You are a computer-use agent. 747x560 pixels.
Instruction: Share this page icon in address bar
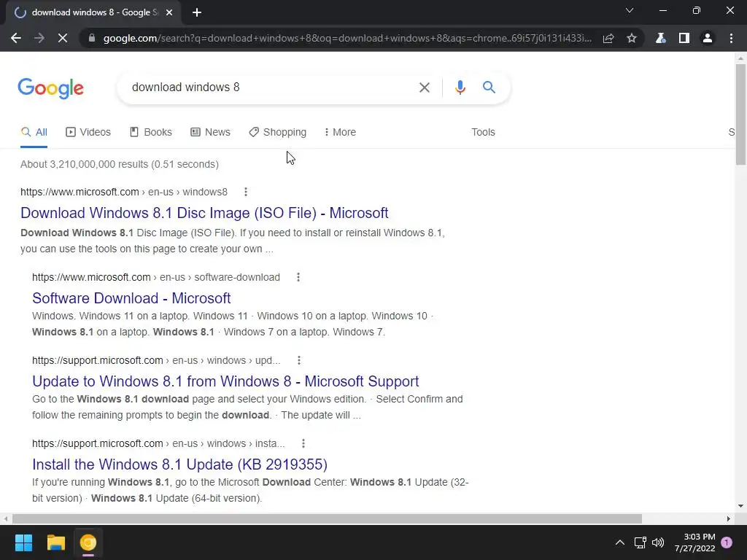click(x=608, y=38)
